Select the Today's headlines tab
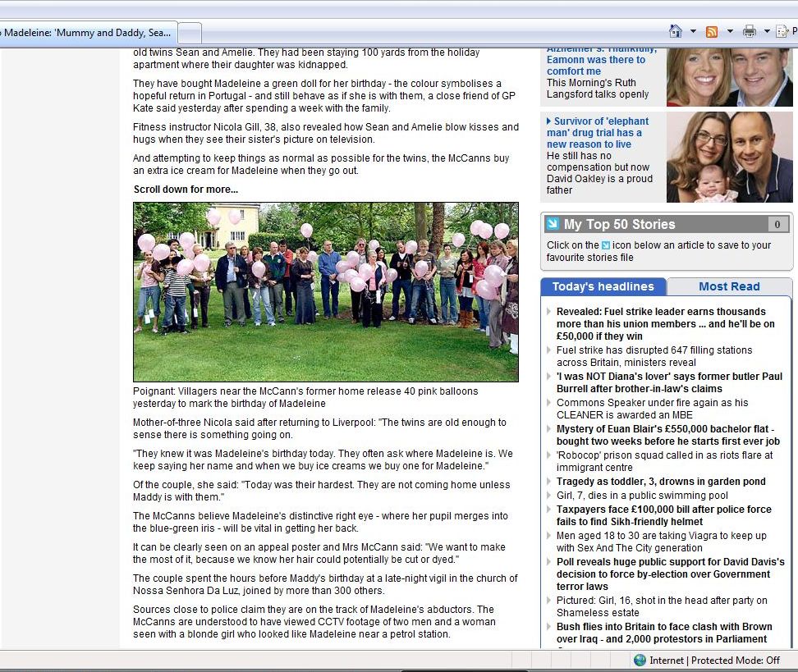 tap(603, 286)
